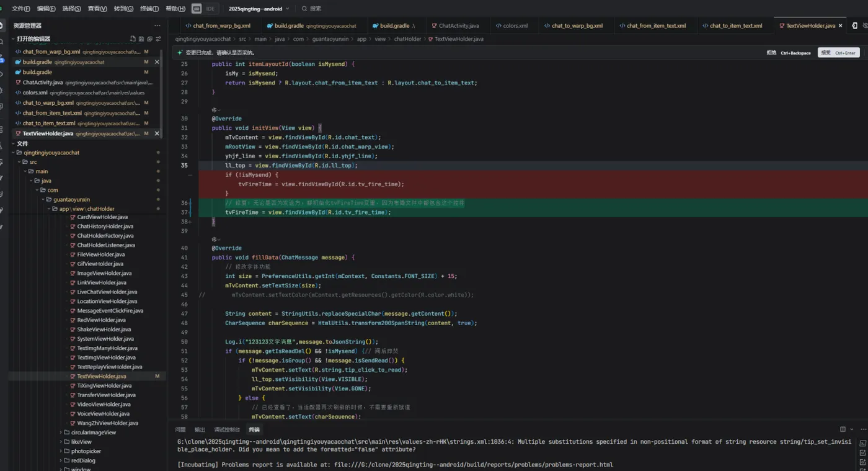Close build.gradle in the open editors list
Viewport: 868px width, 471px height.
pos(157,62)
